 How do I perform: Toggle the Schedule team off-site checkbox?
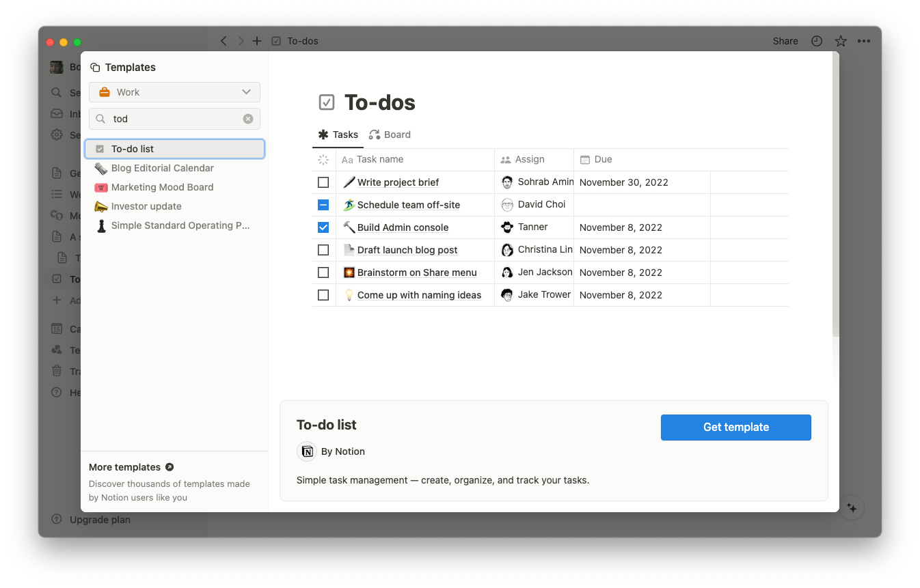tap(323, 205)
